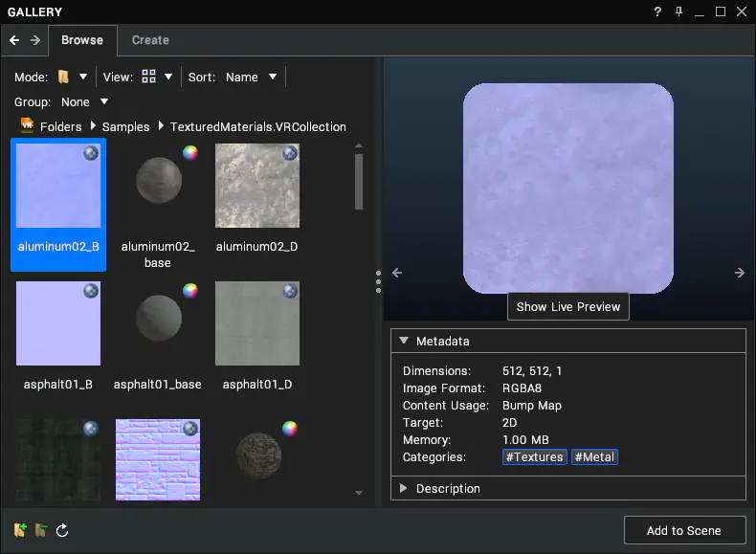Open the help question mark icon
The width and height of the screenshot is (756, 554).
(x=657, y=11)
